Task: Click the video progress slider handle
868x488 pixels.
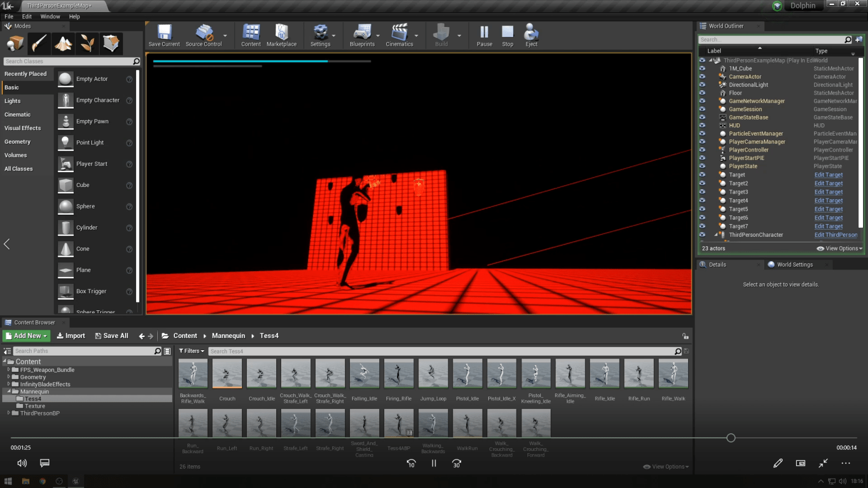Action: [x=731, y=438]
